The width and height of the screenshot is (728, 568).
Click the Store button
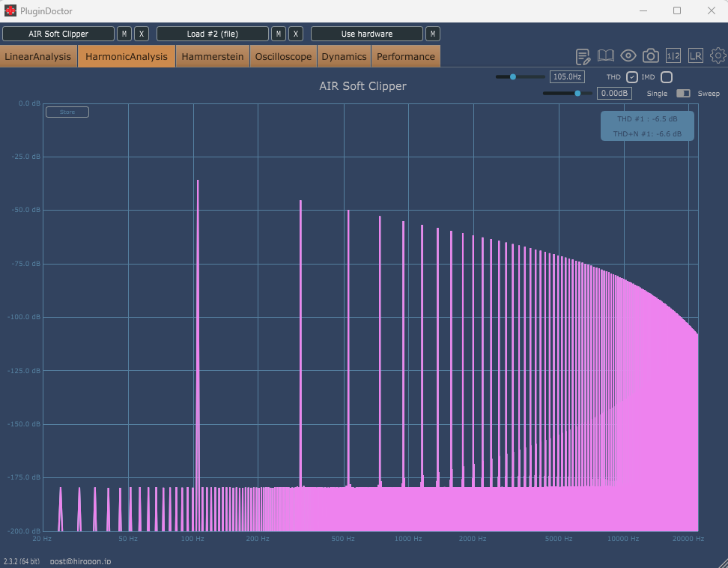click(67, 112)
